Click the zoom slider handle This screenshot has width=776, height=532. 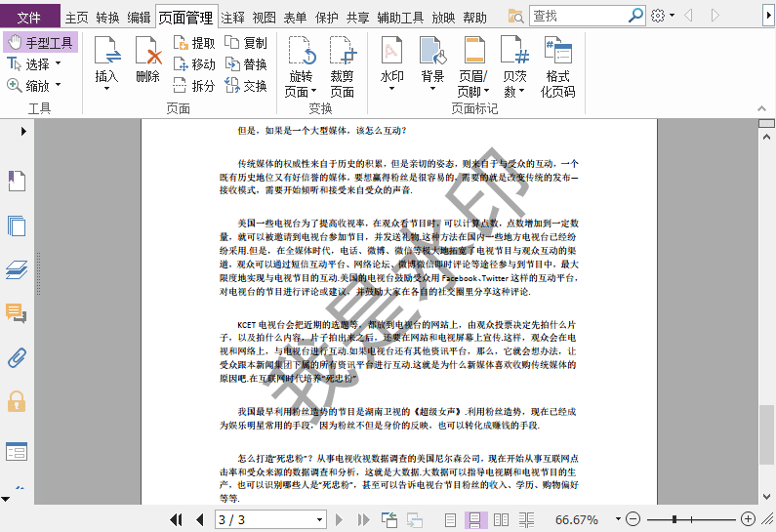coord(674,519)
